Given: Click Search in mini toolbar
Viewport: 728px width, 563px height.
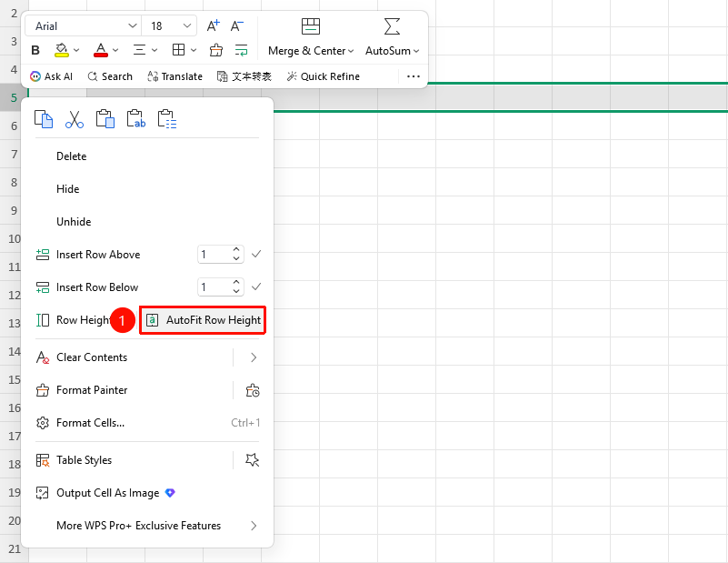Looking at the screenshot, I should coord(110,76).
